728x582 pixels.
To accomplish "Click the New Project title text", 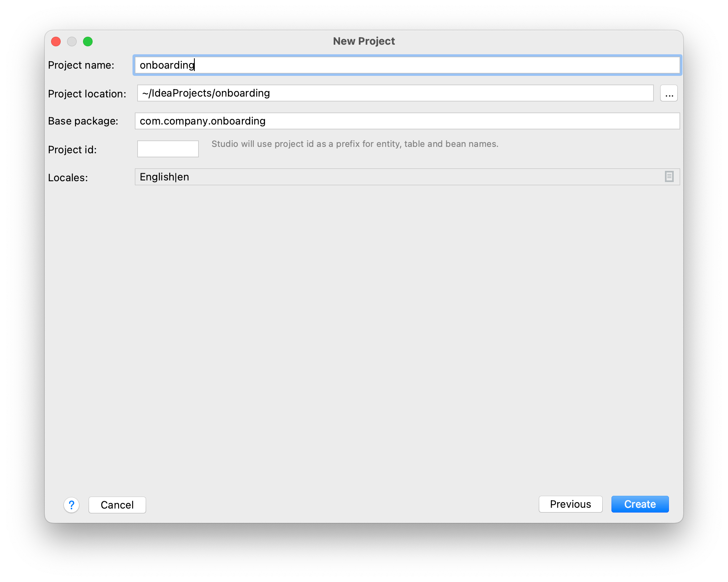I will point(364,41).
